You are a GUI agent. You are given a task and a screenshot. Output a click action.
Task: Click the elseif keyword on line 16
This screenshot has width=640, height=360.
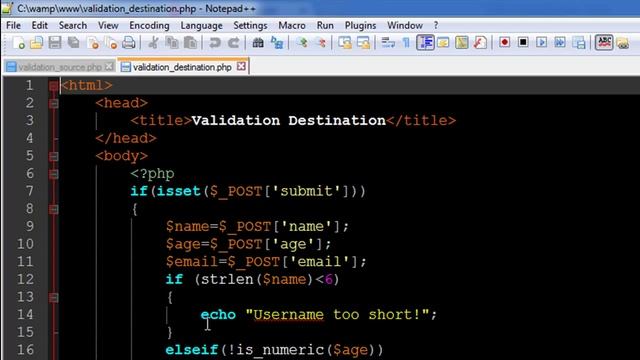(191, 350)
